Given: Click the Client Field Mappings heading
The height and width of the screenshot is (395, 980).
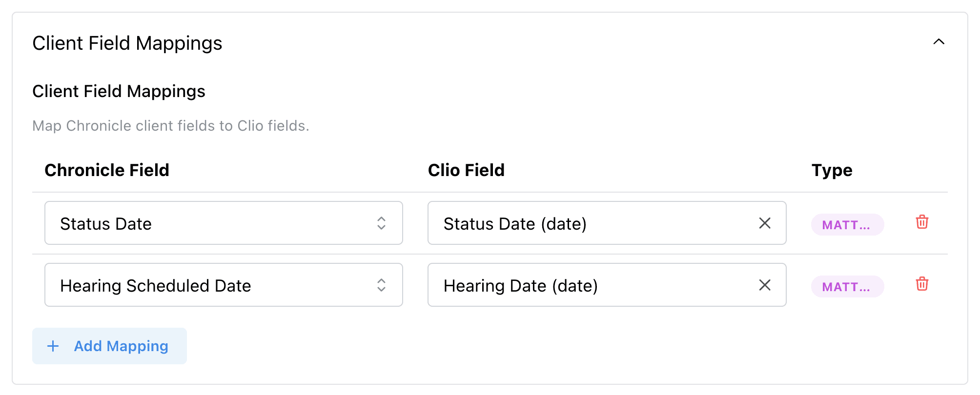Looking at the screenshot, I should pyautogui.click(x=127, y=43).
